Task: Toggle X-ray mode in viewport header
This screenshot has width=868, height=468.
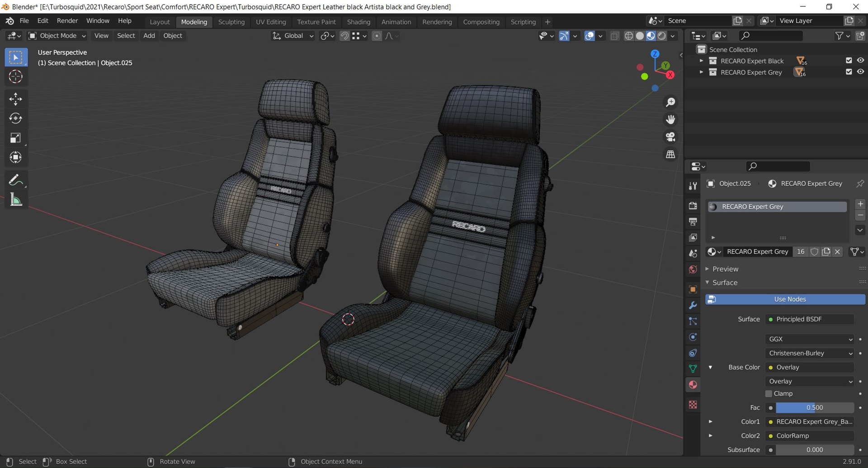Action: pos(614,36)
